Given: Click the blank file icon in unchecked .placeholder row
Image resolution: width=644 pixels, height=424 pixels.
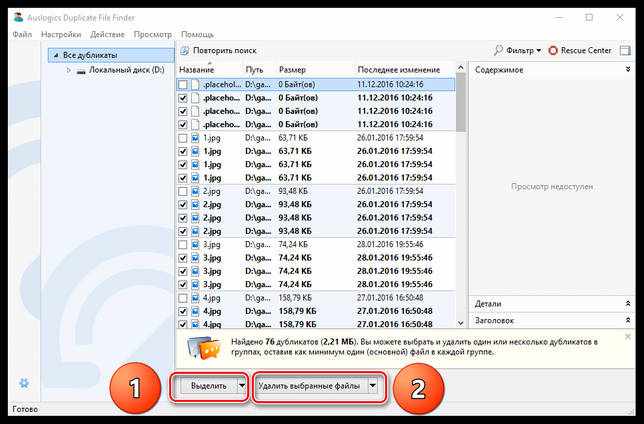Looking at the screenshot, I should click(195, 84).
